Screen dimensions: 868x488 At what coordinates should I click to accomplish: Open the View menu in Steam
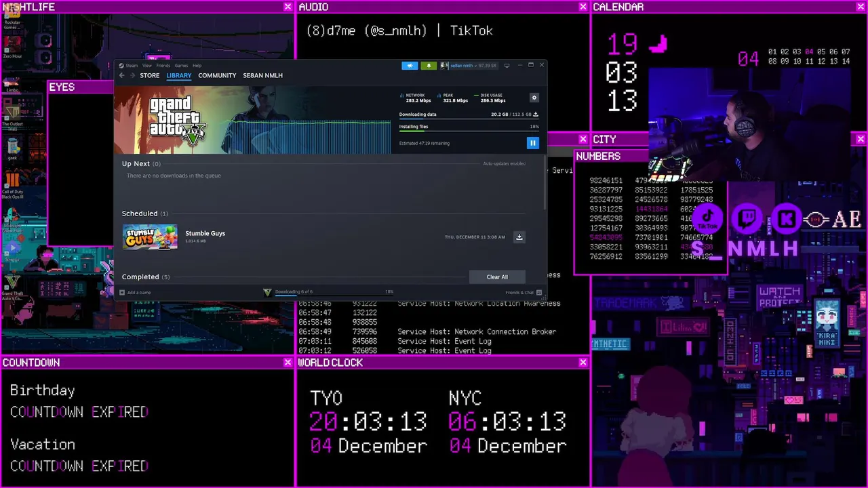[146, 66]
